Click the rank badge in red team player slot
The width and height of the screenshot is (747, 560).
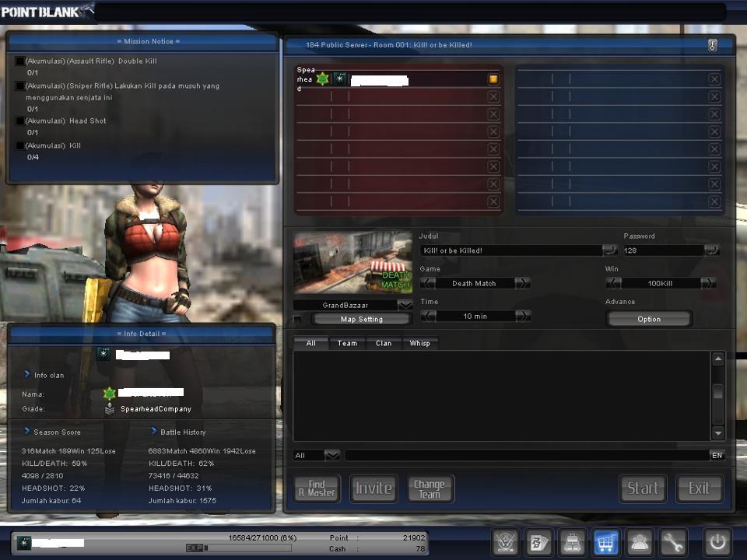(x=340, y=79)
